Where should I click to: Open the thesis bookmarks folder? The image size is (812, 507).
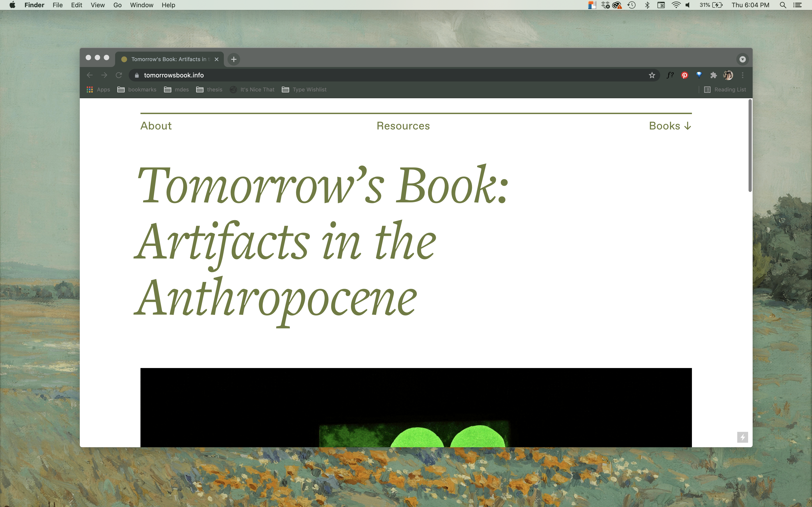coord(209,90)
